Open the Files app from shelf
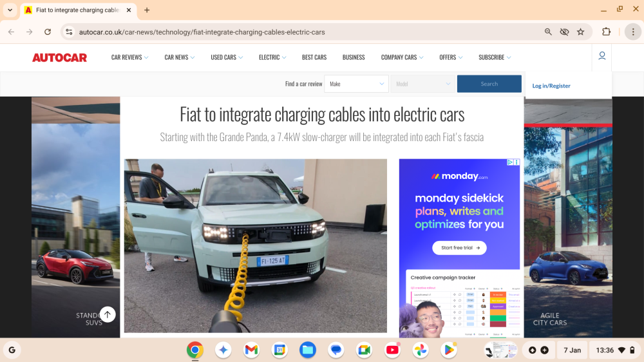 [x=308, y=350]
